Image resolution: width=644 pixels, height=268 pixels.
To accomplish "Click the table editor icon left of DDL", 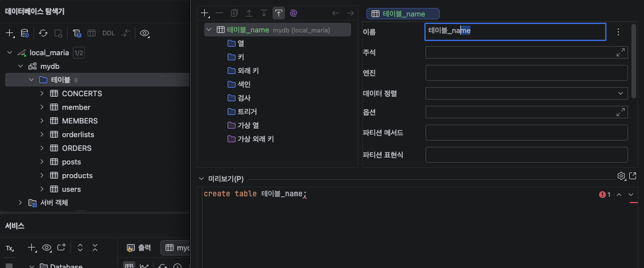I will pos(92,34).
